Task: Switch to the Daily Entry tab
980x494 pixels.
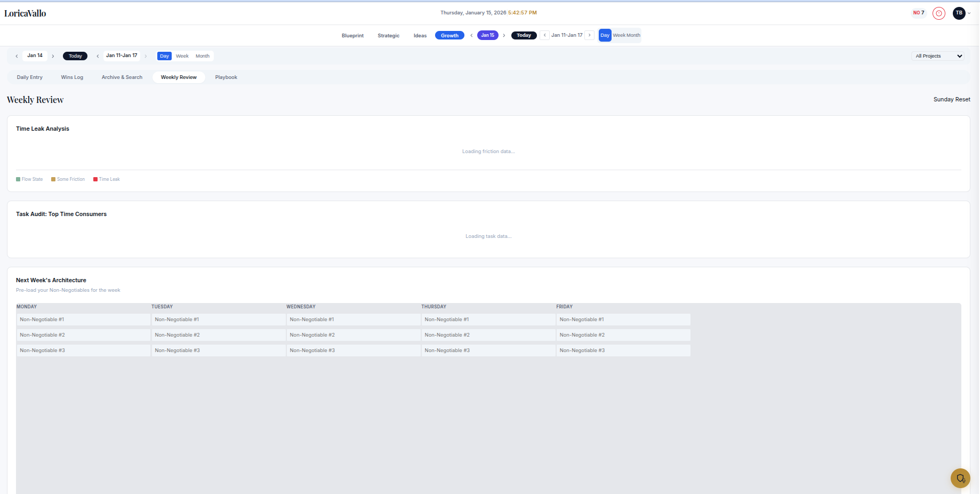Action: [29, 77]
